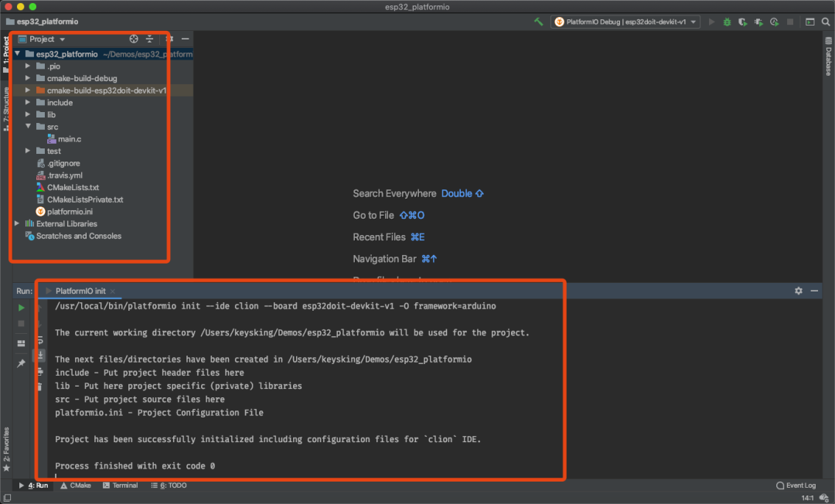Rerun using green play icon in Run panel
Image resolution: width=835 pixels, height=504 pixels.
[x=22, y=308]
